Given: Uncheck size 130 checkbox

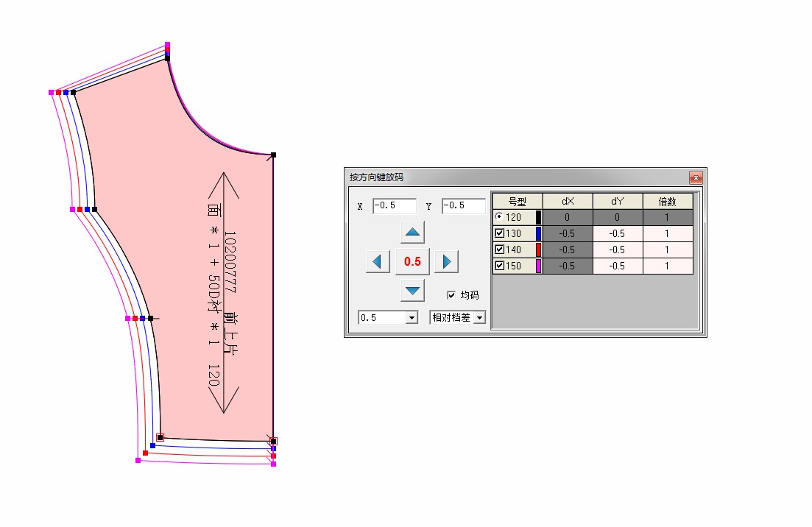Looking at the screenshot, I should pyautogui.click(x=500, y=233).
